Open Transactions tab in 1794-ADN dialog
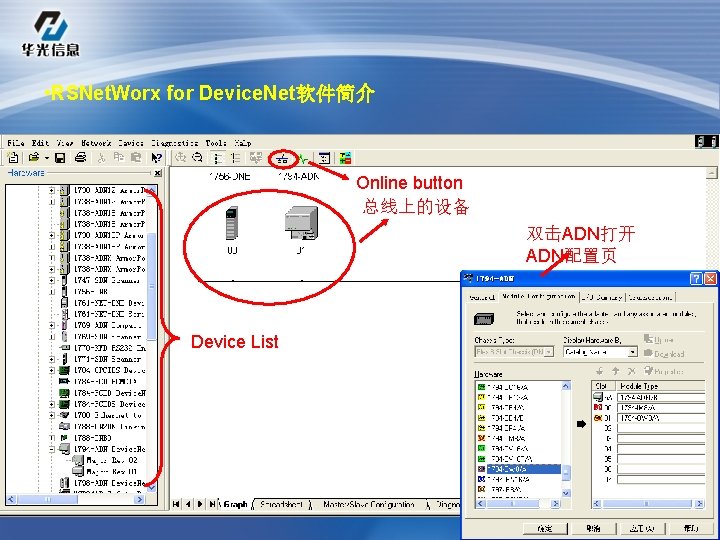Screen dimensions: 720x540 pos(650,297)
